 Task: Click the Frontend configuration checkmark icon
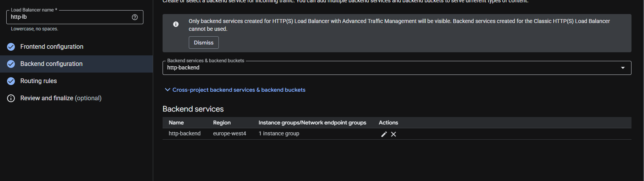click(x=11, y=47)
